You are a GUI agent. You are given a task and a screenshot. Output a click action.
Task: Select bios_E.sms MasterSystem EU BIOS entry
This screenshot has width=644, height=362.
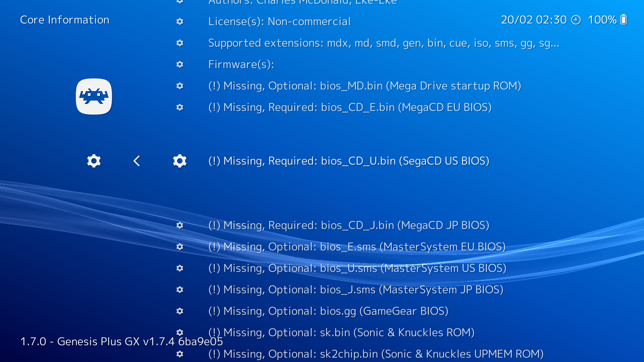coord(357,247)
